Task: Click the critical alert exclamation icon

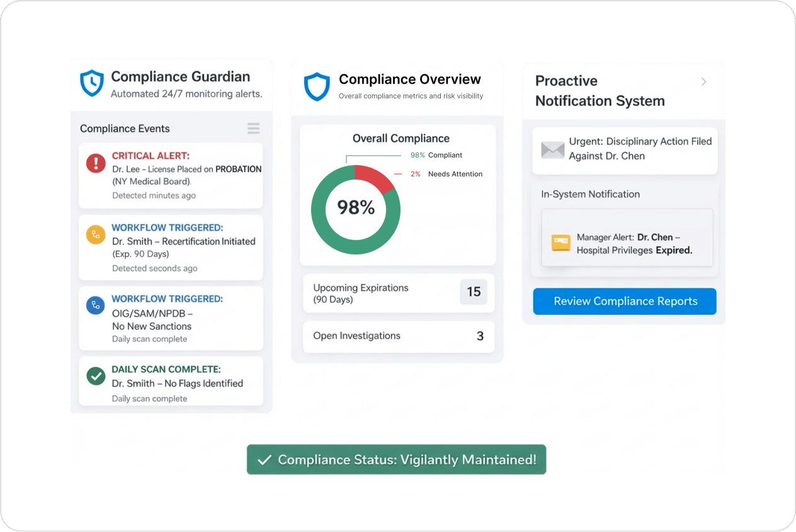Action: point(96,164)
